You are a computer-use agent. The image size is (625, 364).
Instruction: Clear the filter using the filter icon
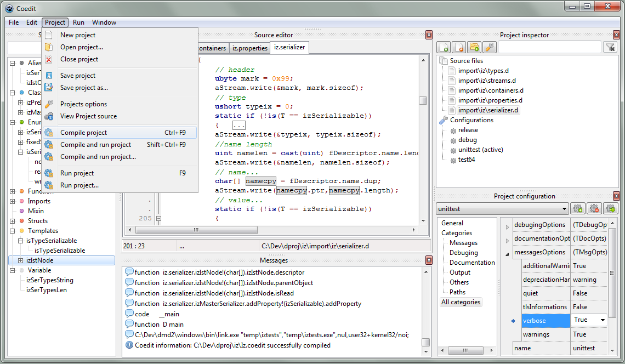[610, 47]
